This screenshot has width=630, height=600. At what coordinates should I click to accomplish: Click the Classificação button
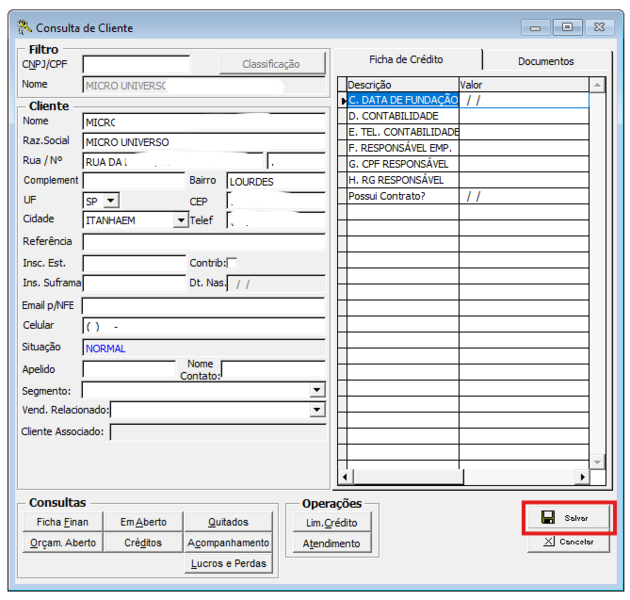272,64
